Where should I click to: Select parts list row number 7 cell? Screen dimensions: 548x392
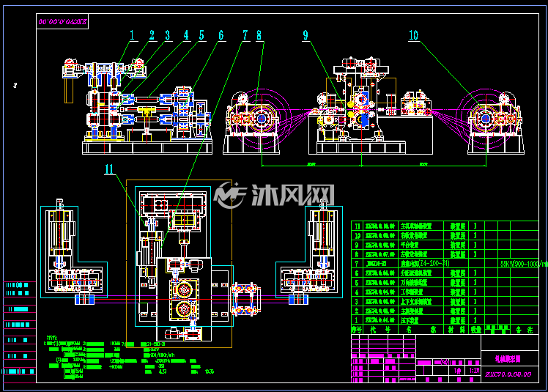pyautogui.click(x=358, y=264)
